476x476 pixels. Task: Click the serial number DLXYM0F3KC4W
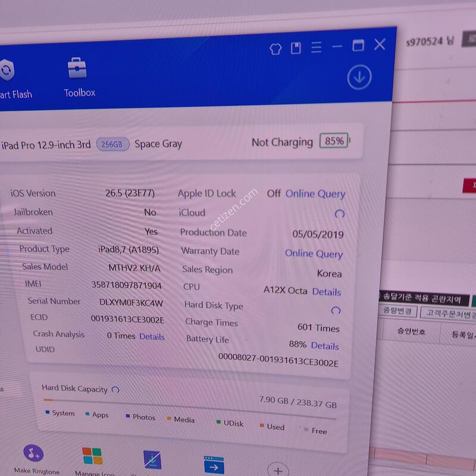131,303
